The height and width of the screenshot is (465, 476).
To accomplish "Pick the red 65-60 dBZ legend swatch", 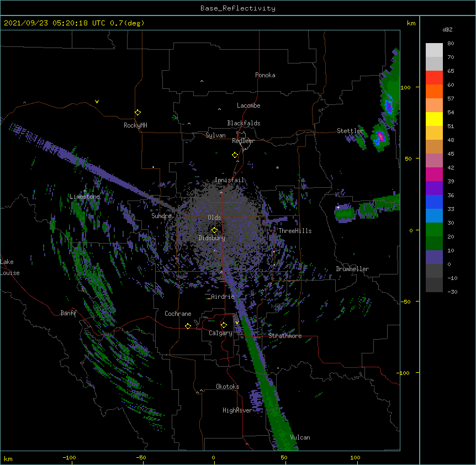I will click(434, 78).
